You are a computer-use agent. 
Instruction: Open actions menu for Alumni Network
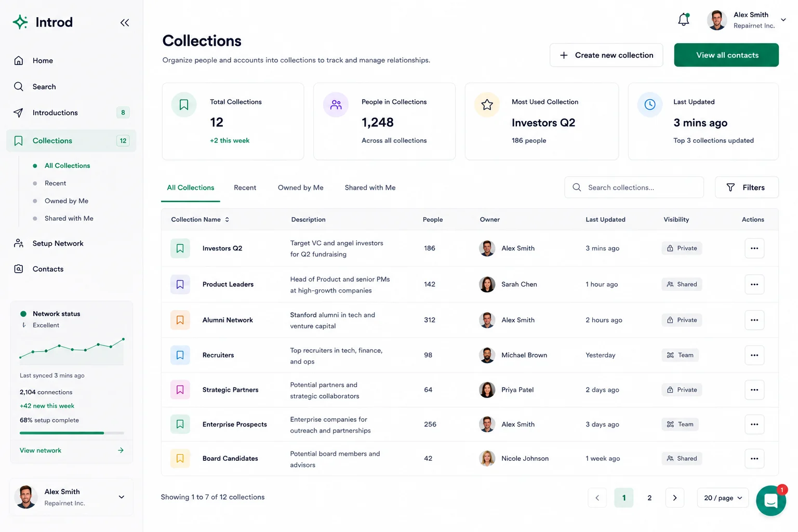point(754,320)
